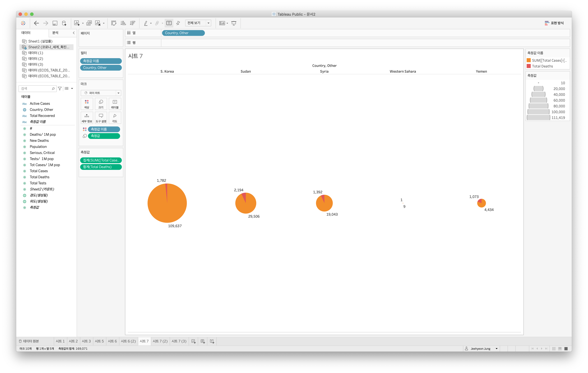
Task: Click the presentation mode icon
Action: (234, 23)
